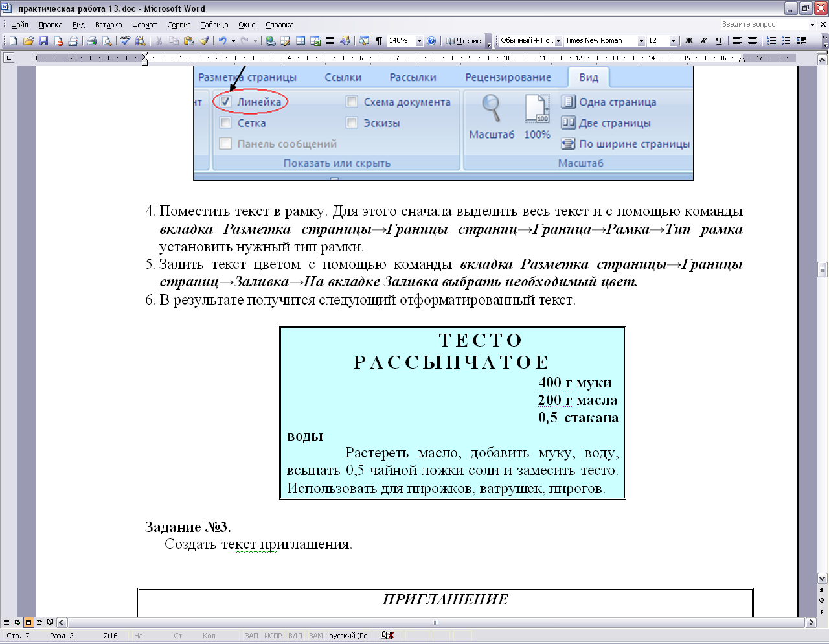Expand Formatting toolbar options at far right
829x644 pixels.
(824, 41)
